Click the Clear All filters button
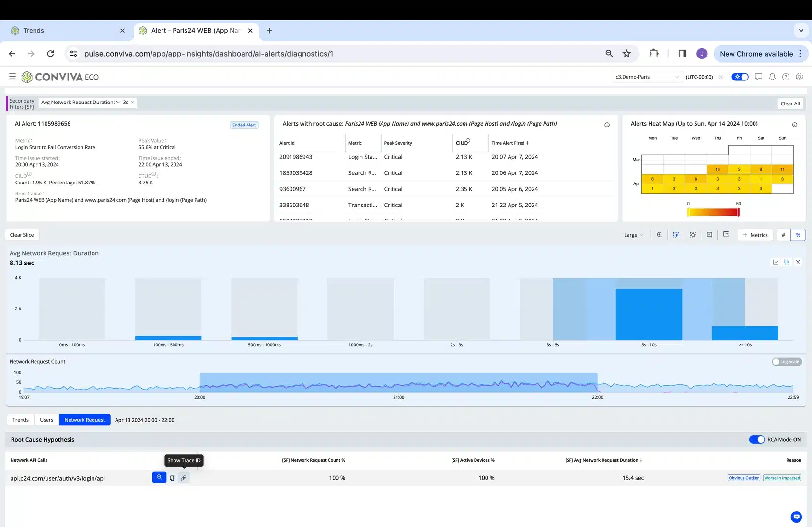Image resolution: width=812 pixels, height=527 pixels. 789,103
